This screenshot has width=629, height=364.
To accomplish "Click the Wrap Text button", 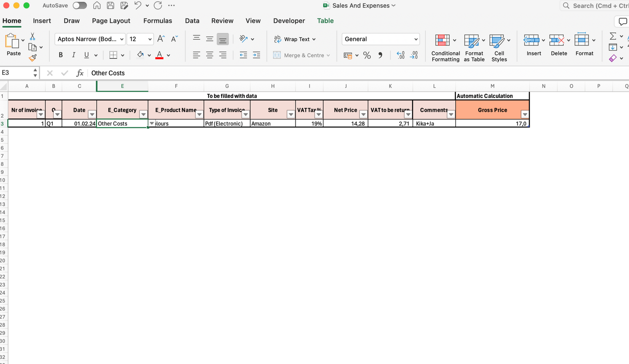I will (x=295, y=39).
